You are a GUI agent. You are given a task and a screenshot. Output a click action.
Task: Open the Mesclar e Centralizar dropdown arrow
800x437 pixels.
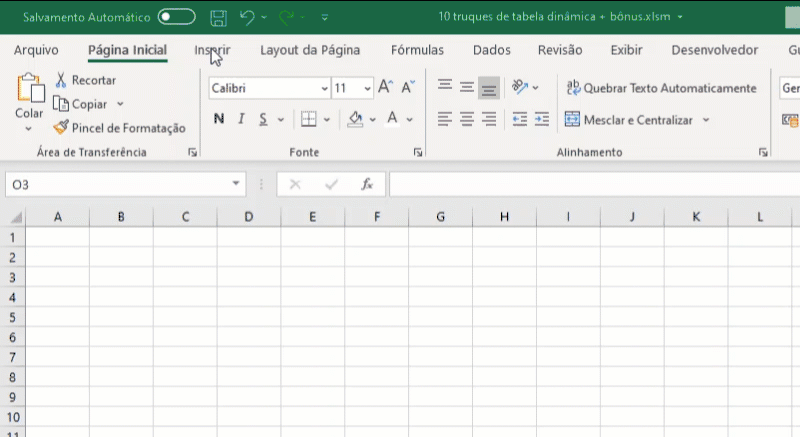pos(706,120)
